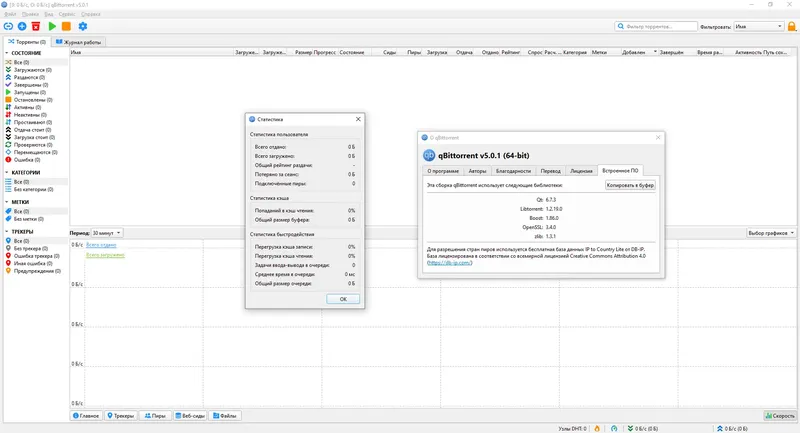The image size is (800, 433).
Task: Click the Веб-сиды bottom panel button
Action: click(x=190, y=416)
